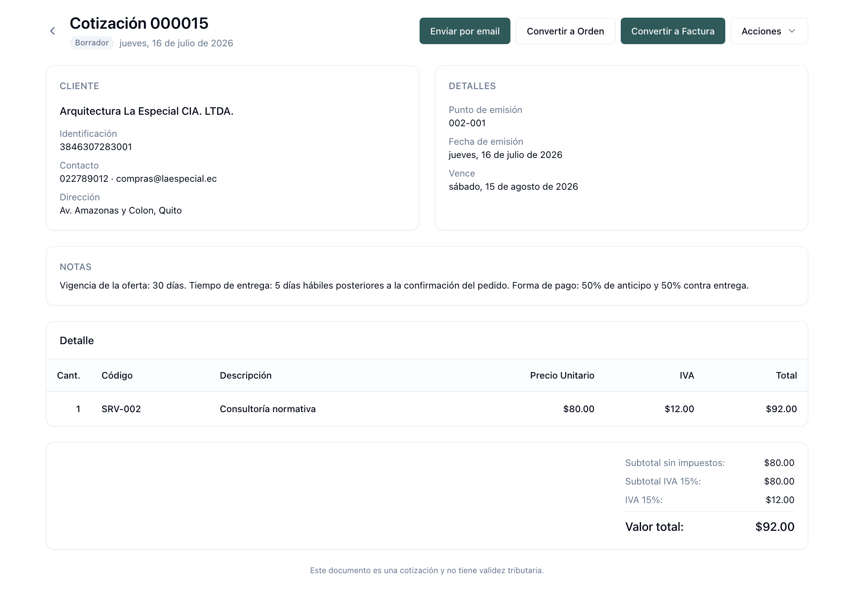Click the client name Arquitectura La Especial CIA. LTDA.
Image resolution: width=855 pixels, height=616 pixels.
pyautogui.click(x=146, y=111)
